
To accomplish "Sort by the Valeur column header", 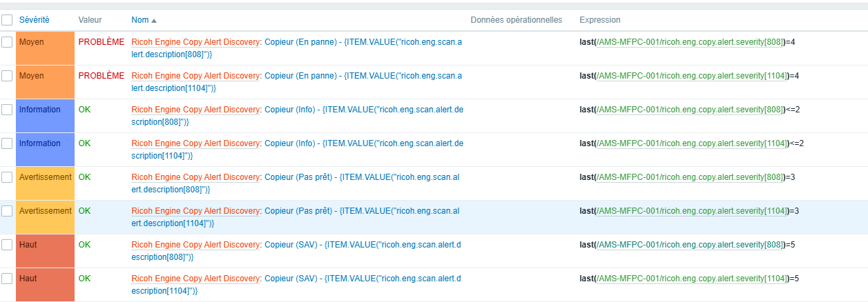I will [x=90, y=20].
